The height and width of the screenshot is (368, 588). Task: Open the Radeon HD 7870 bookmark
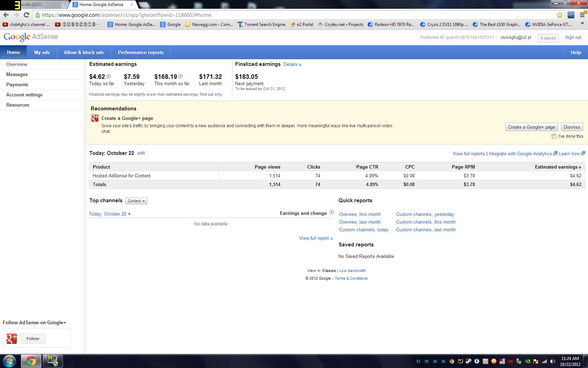pyautogui.click(x=391, y=25)
